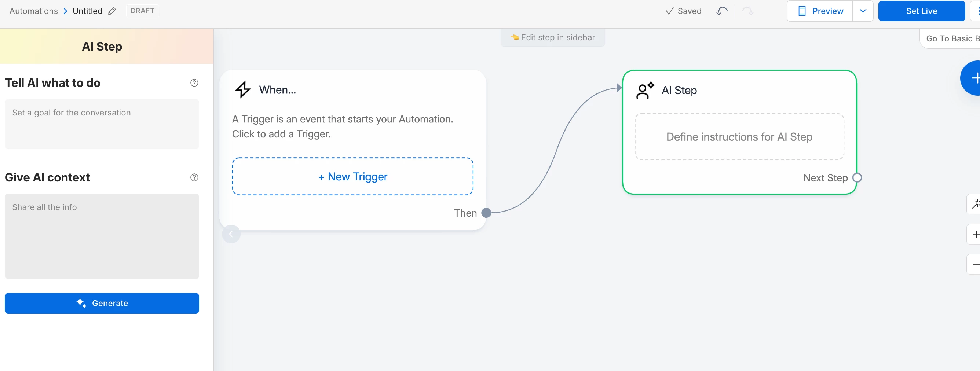Click the Define instructions for AI Step box
Viewport: 980px width, 371px height.
[x=739, y=137]
